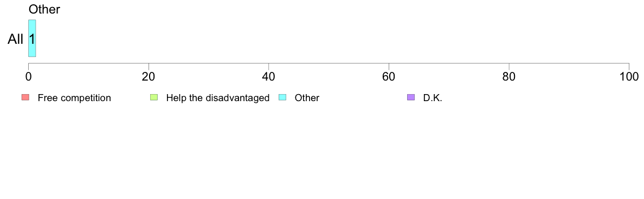Select the D.K. legend label
This screenshot has width=644, height=199.
[x=433, y=98]
